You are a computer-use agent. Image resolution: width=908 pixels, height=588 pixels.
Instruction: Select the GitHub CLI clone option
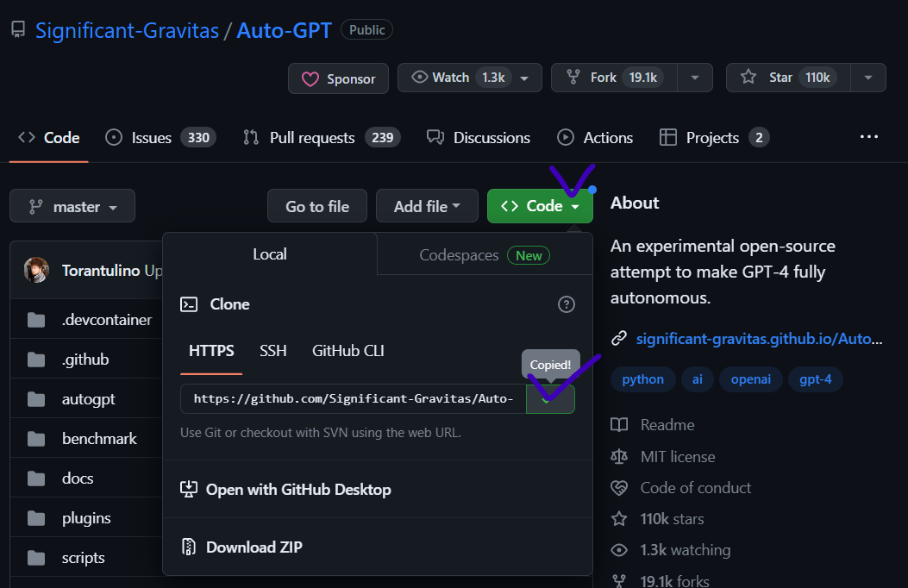point(348,351)
